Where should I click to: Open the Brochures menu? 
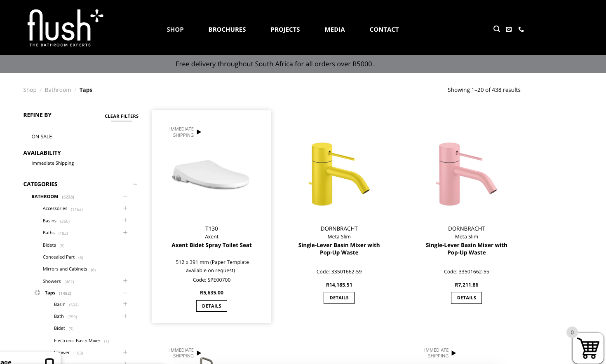click(227, 30)
